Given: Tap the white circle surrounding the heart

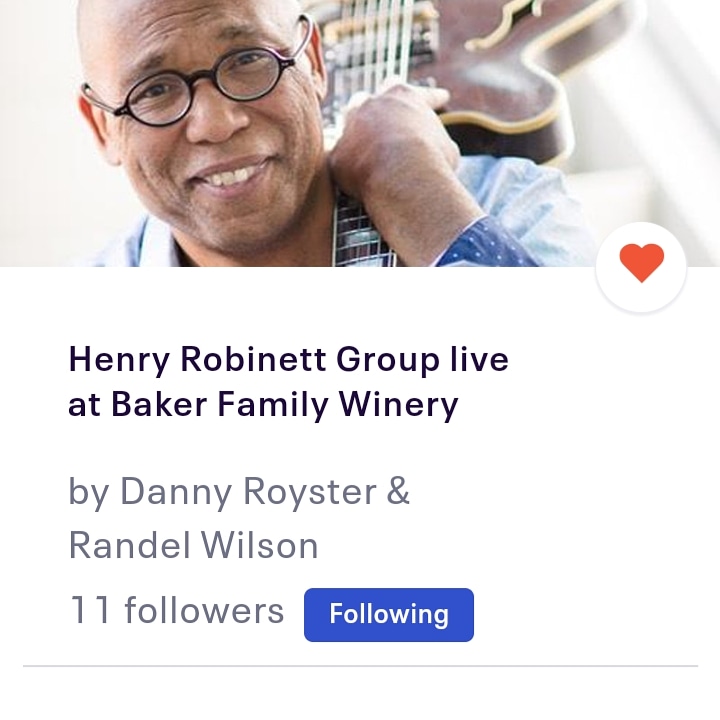Looking at the screenshot, I should pyautogui.click(x=641, y=267).
